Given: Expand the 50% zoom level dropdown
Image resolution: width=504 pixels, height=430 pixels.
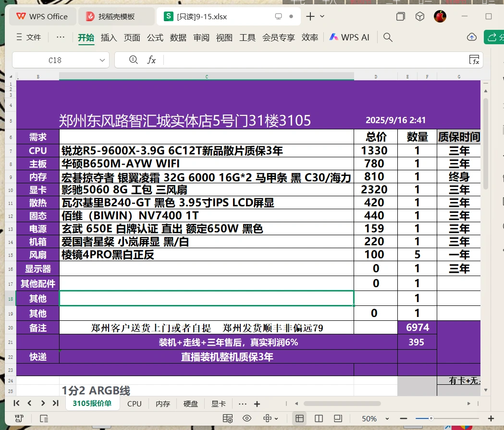Looking at the screenshot, I should pyautogui.click(x=387, y=419).
